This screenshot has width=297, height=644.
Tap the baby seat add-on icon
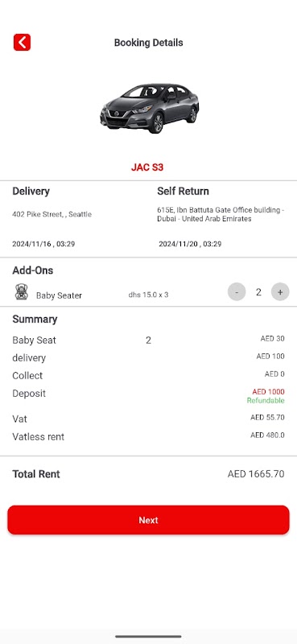(22, 292)
